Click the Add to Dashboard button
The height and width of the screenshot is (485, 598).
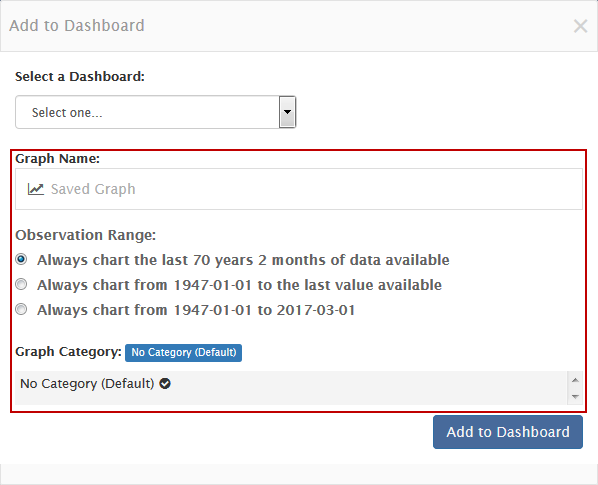[508, 432]
